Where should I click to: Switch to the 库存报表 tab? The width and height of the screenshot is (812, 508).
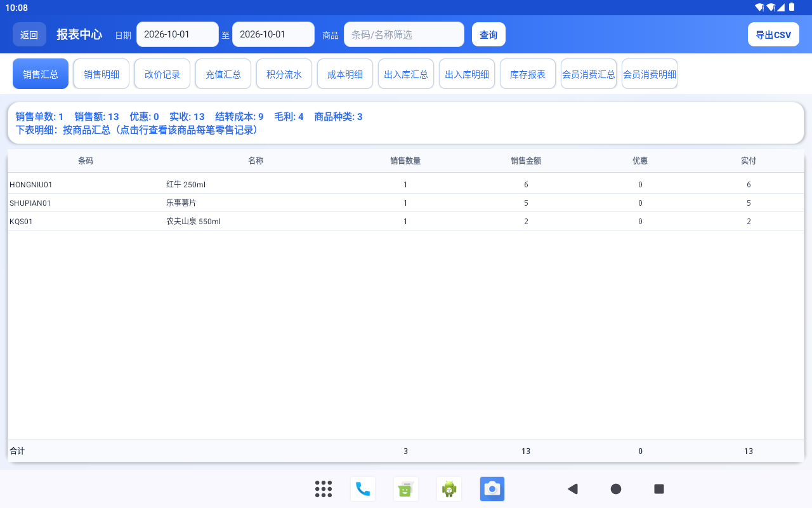pyautogui.click(x=528, y=74)
